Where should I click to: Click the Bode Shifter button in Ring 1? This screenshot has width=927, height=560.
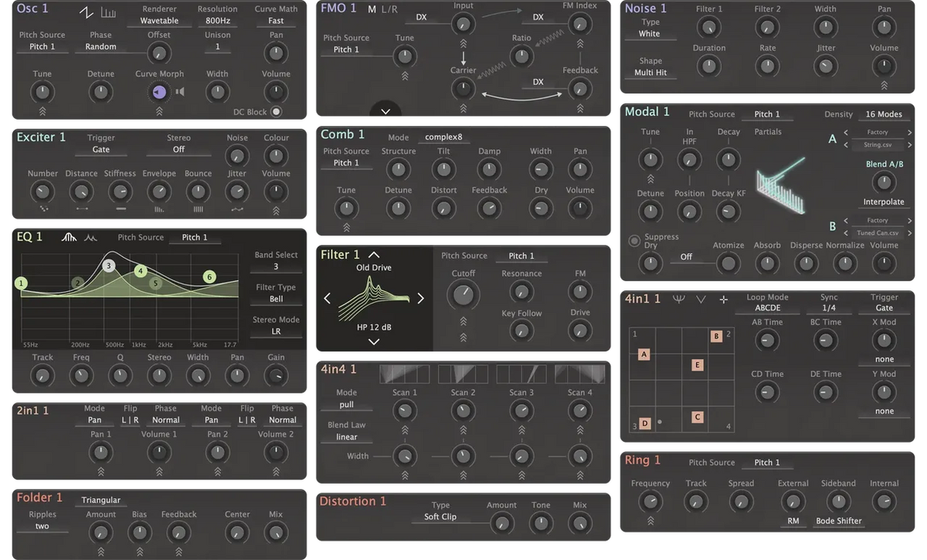point(839,521)
